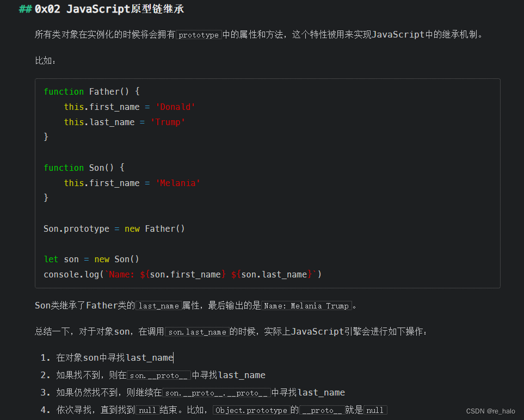Select the inline code tag "prototype"

198,34
